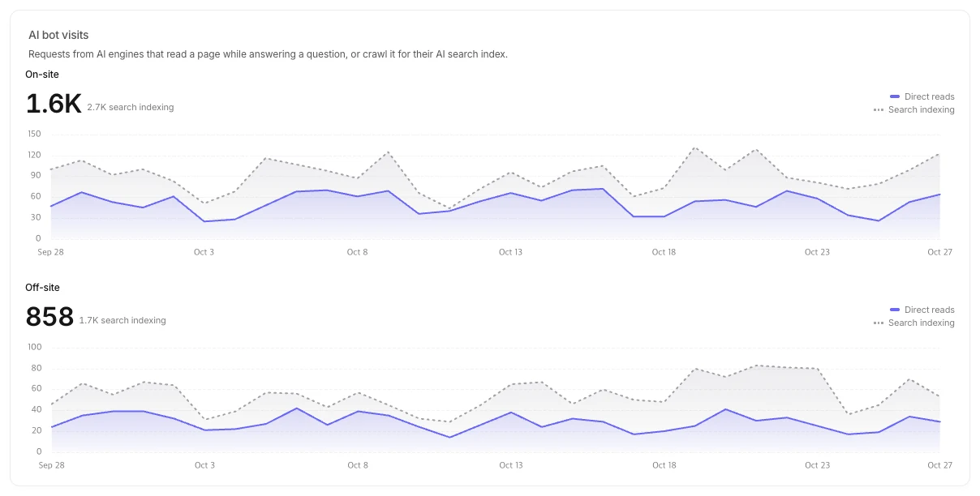This screenshot has height=496, width=980.
Task: Click Oct 8 label on On-site chart
Action: [358, 252]
